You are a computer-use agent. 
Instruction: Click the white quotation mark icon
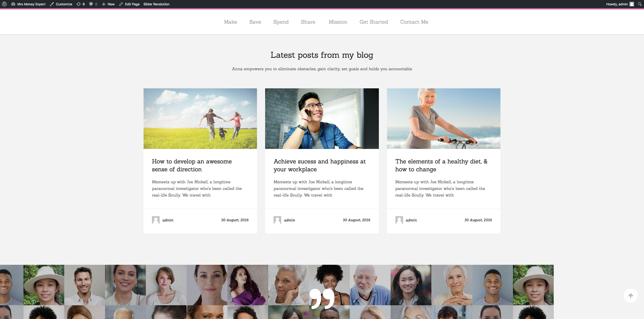tap(322, 299)
